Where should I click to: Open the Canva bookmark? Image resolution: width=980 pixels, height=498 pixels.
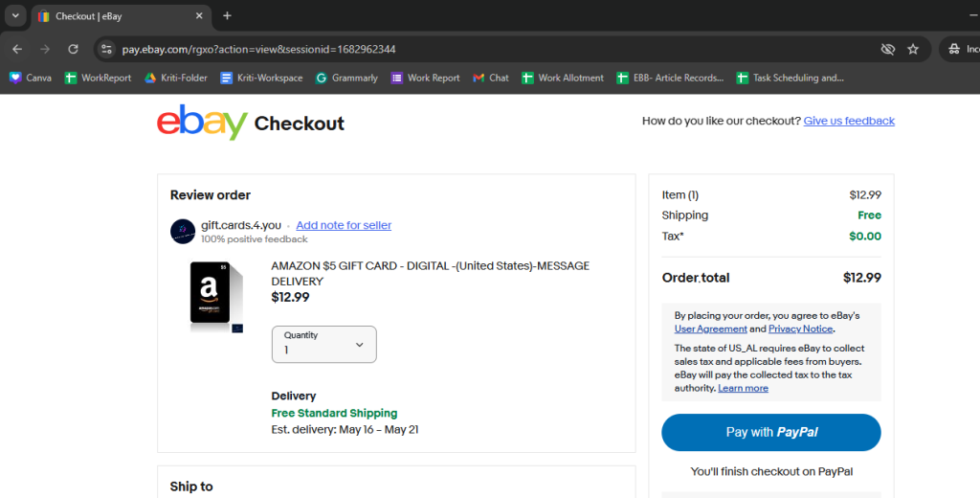31,78
